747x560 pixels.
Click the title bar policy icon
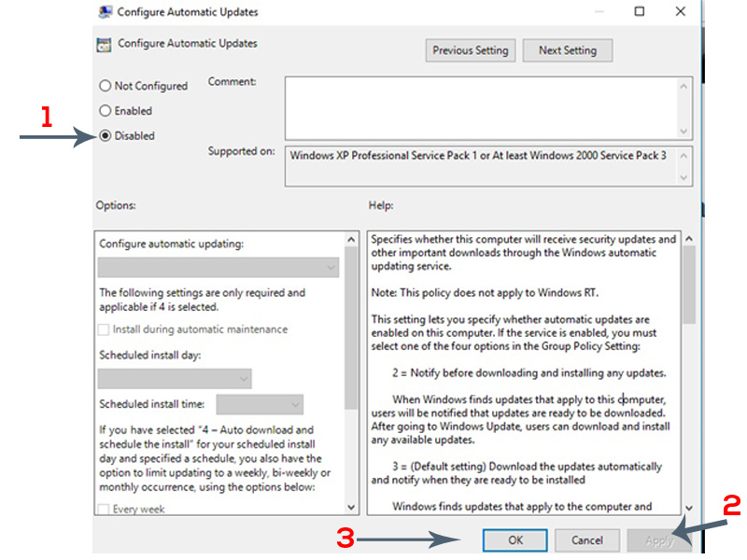pyautogui.click(x=106, y=12)
